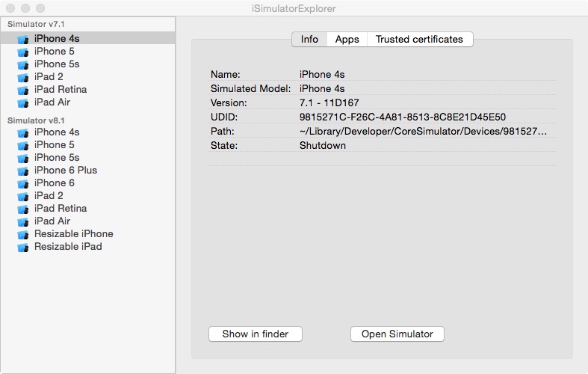
Task: Click the simulator icon beside Resizable iPad
Action: click(x=23, y=248)
